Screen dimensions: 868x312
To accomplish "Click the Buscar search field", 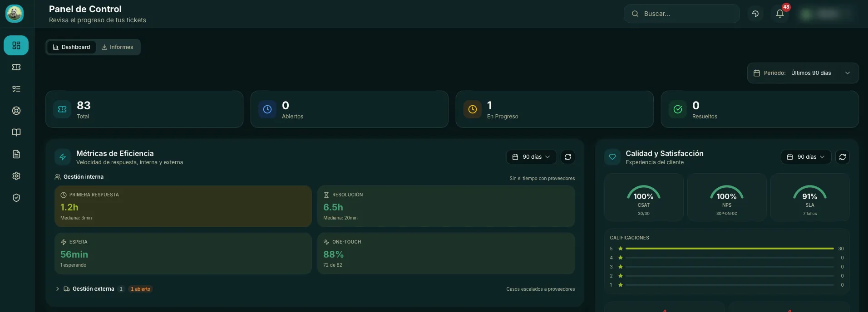I will coord(682,14).
